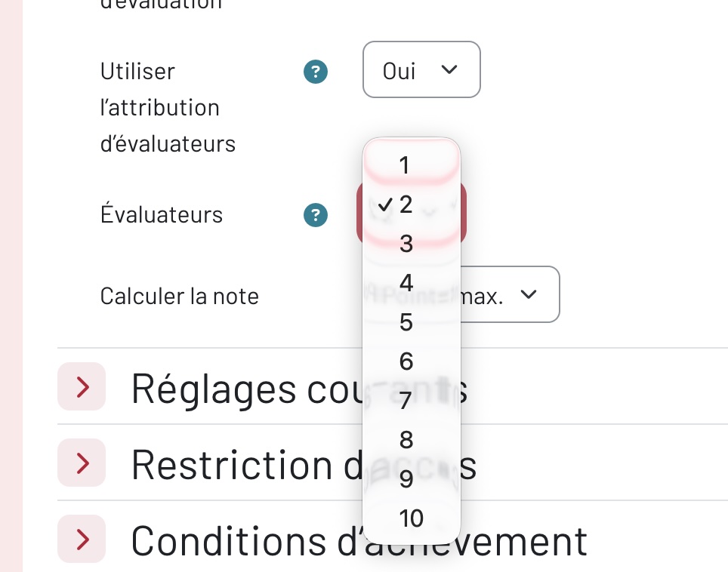Select option 10 in the evaluators list
728x572 pixels.
(411, 518)
